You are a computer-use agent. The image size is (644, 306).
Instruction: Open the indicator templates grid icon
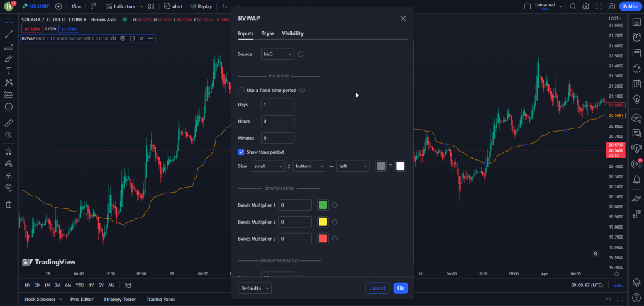tap(151, 6)
